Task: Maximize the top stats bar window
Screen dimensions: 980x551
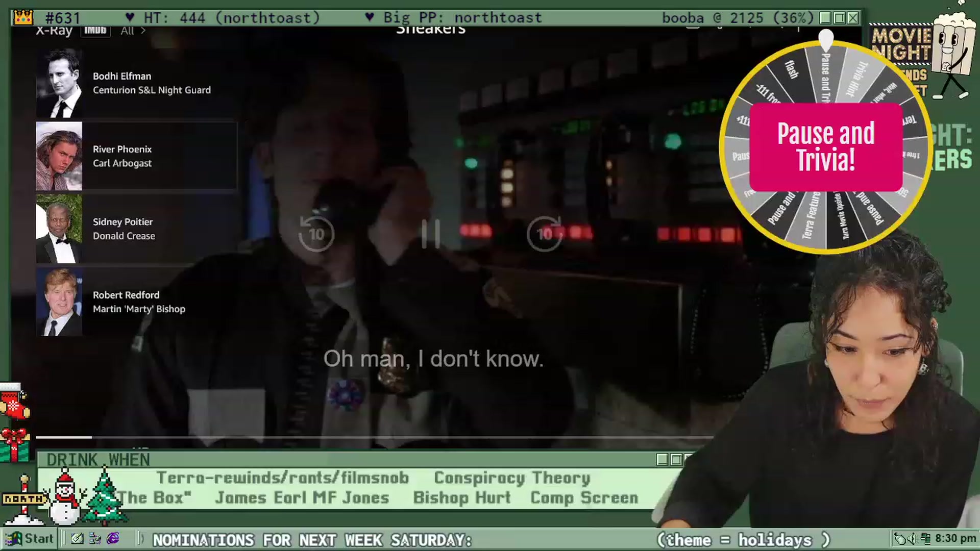Action: coord(839,18)
